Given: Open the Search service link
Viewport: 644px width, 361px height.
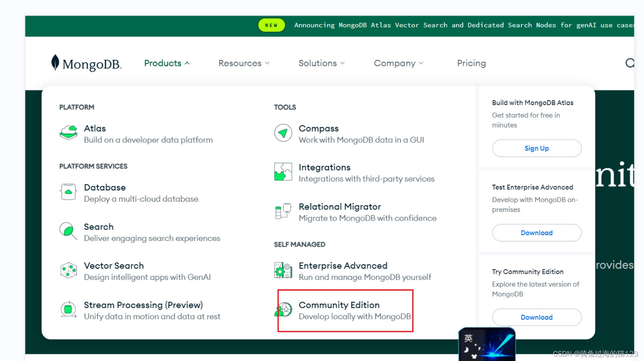Looking at the screenshot, I should tap(98, 227).
